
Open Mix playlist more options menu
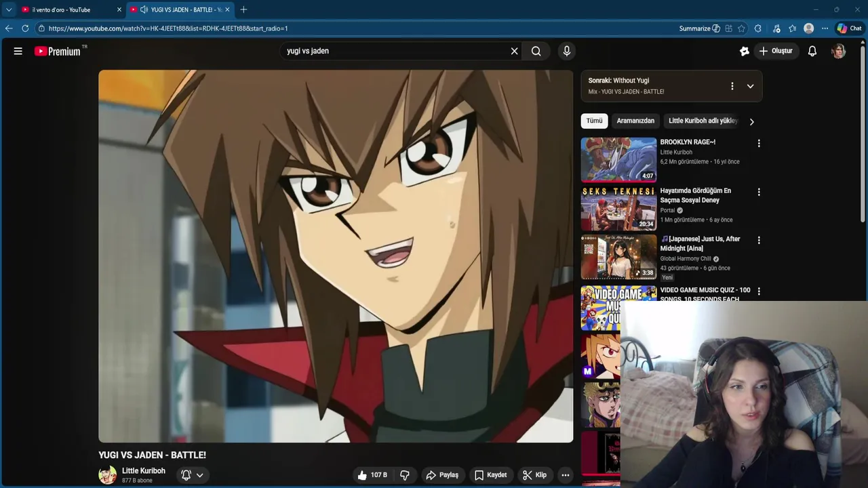click(732, 86)
